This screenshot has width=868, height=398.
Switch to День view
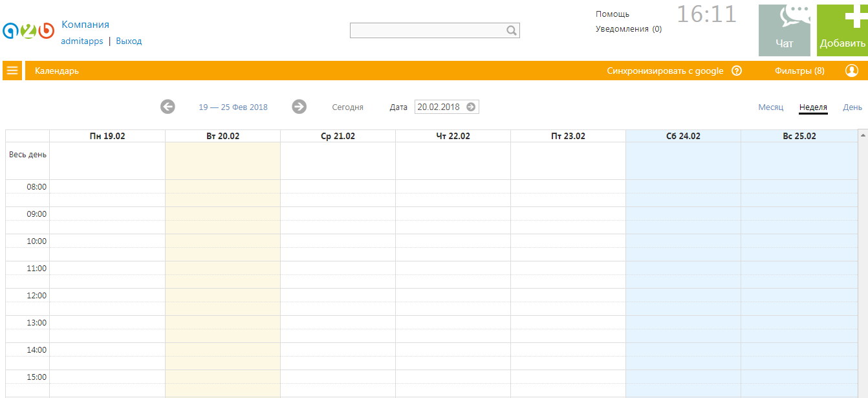(x=852, y=107)
